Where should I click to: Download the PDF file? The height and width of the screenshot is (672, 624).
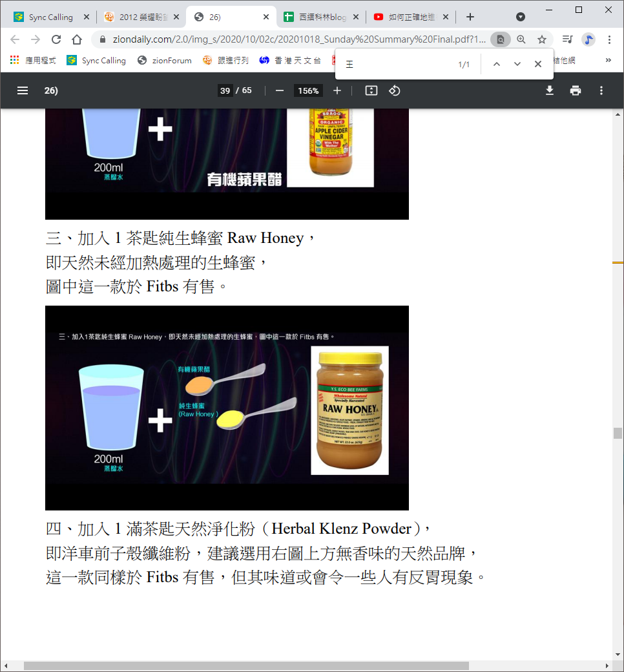(x=550, y=90)
